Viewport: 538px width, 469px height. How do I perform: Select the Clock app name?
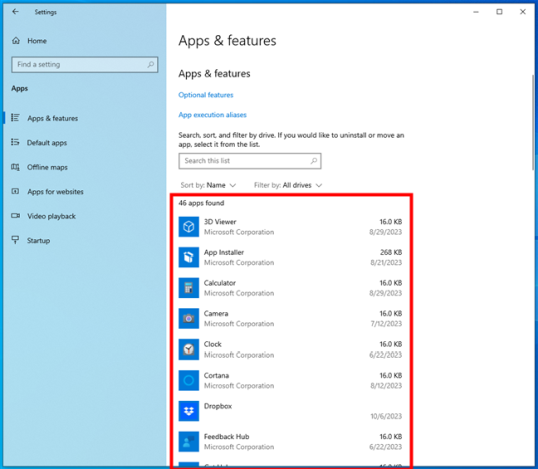(x=213, y=344)
